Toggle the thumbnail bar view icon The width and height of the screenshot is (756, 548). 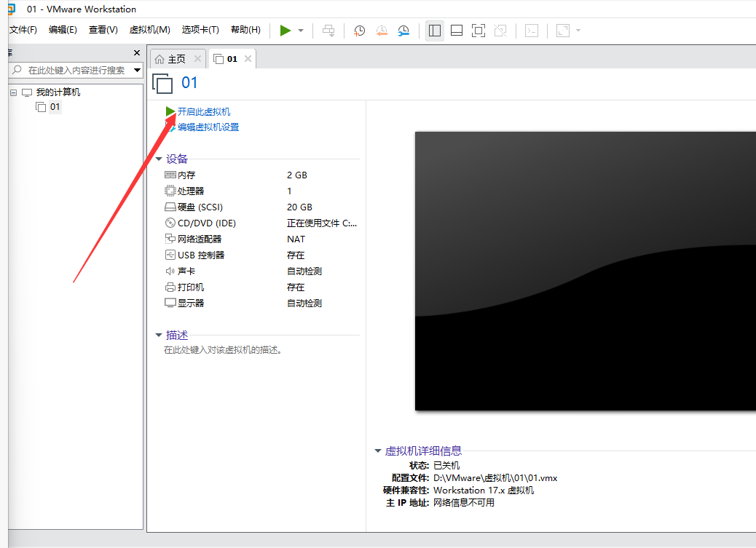(457, 31)
